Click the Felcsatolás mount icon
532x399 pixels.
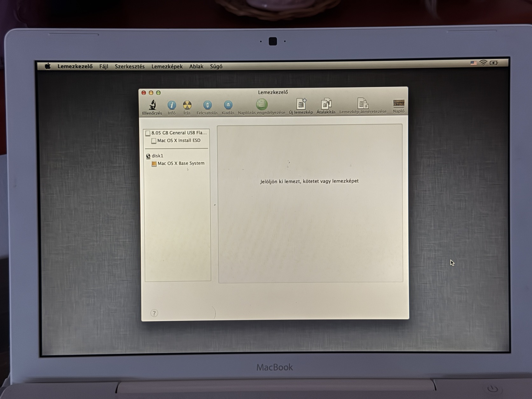207,105
